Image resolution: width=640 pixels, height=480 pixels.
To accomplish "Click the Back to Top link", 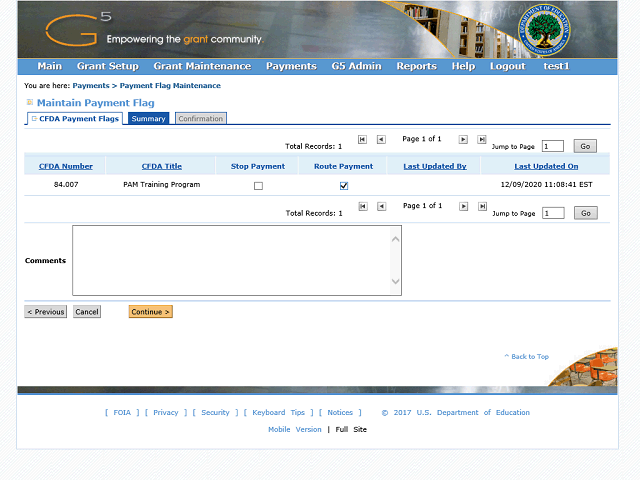I will [x=527, y=357].
